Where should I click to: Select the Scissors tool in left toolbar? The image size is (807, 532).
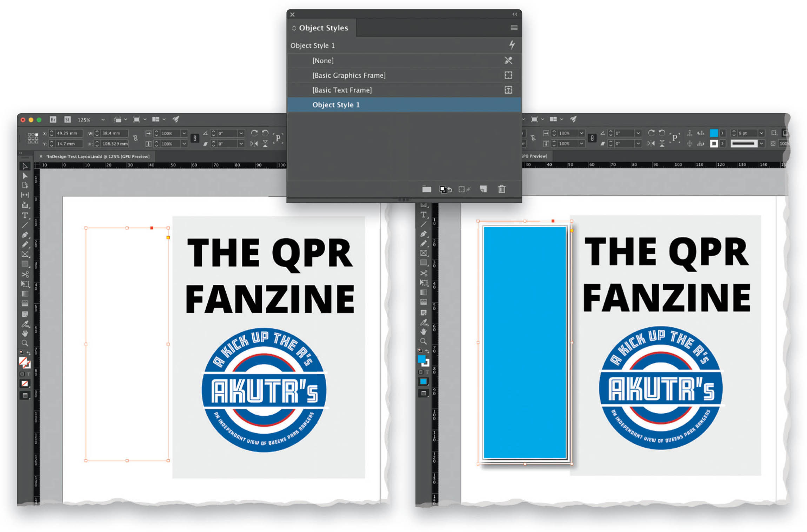click(x=25, y=274)
